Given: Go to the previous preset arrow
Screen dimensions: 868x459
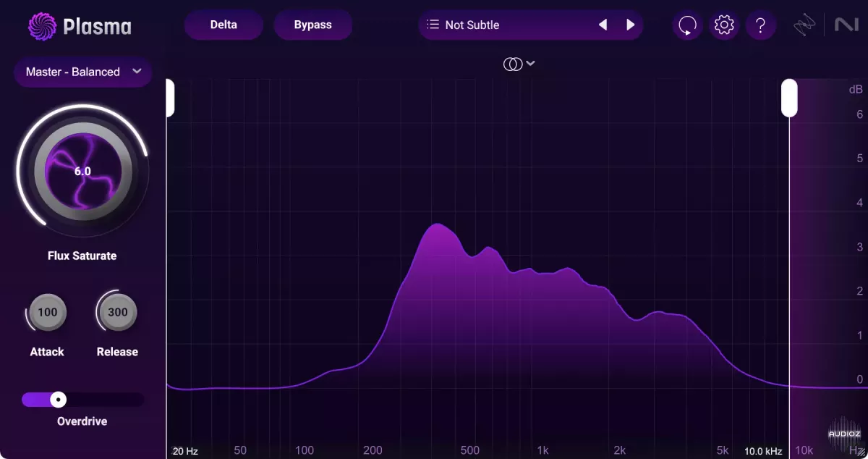Looking at the screenshot, I should [x=603, y=25].
